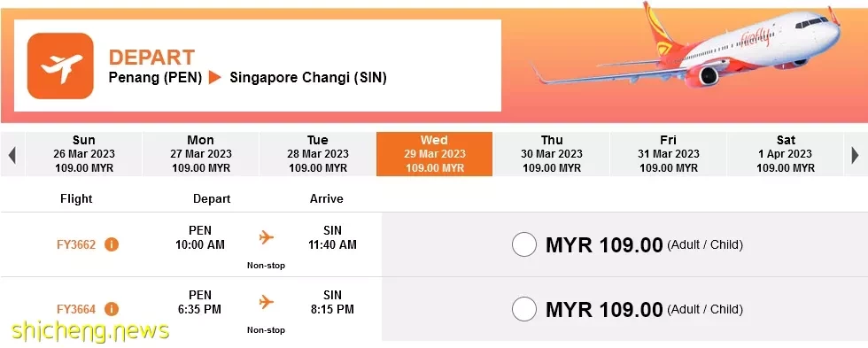Select the fare for flight FY3664

tap(523, 309)
